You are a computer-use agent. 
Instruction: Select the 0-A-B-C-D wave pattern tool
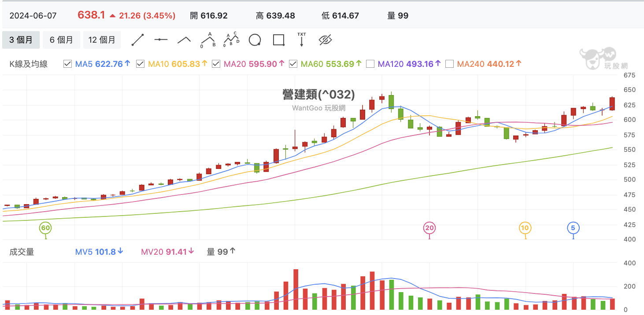[231, 40]
